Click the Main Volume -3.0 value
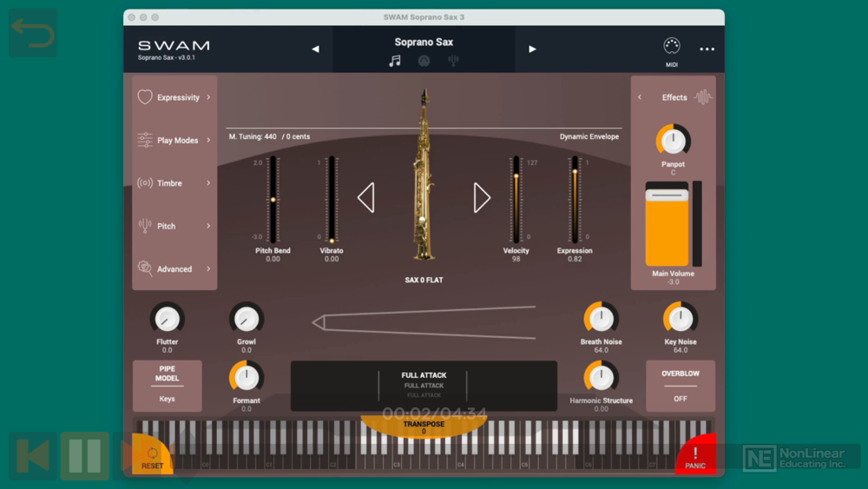The height and width of the screenshot is (489, 868). [x=674, y=282]
